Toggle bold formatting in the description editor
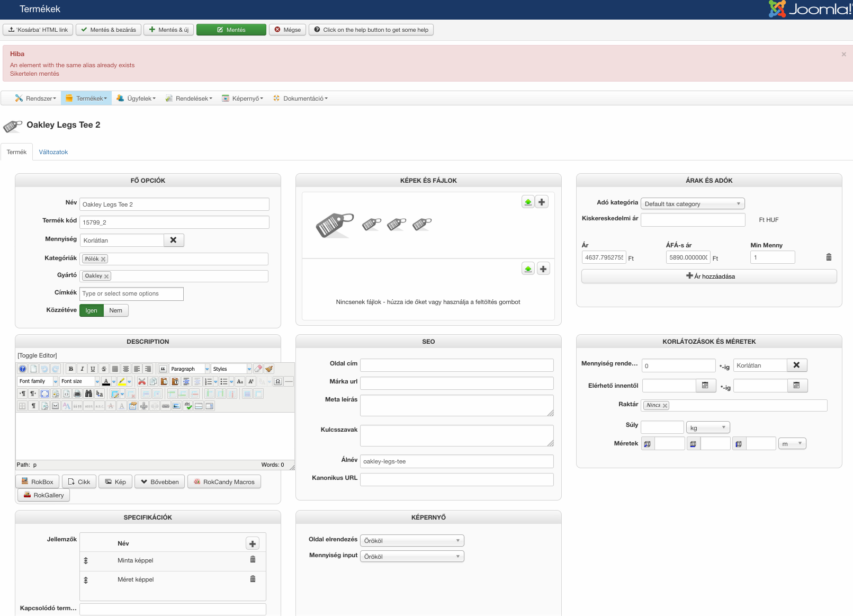 click(x=70, y=369)
